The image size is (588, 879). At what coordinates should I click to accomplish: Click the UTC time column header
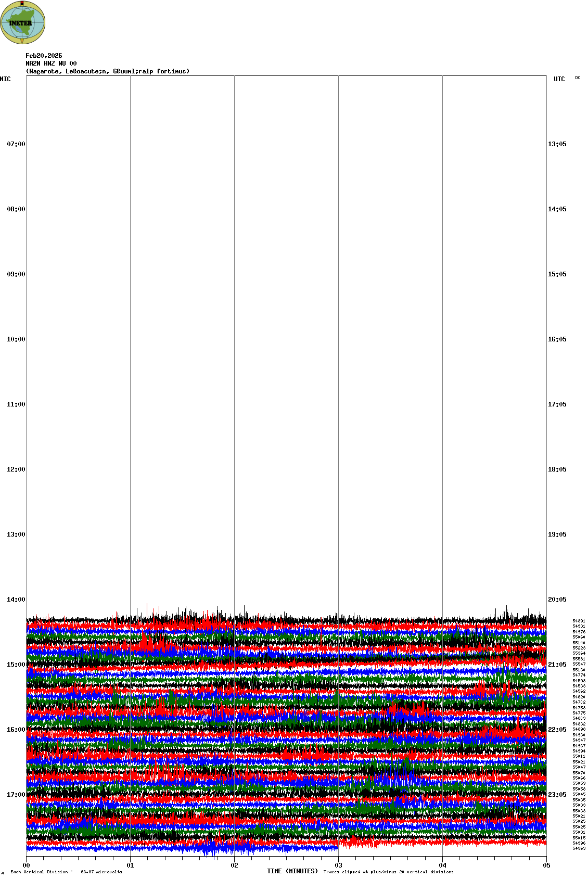click(559, 79)
